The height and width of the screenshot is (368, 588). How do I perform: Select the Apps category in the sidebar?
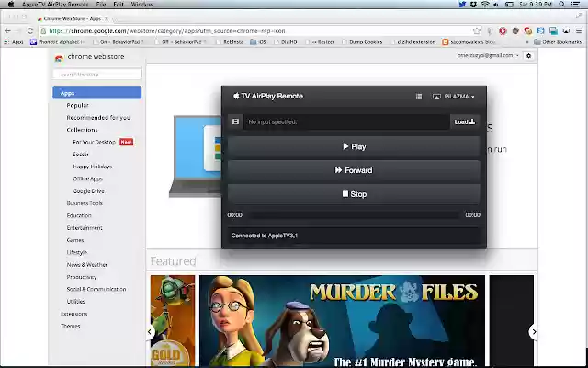97,93
